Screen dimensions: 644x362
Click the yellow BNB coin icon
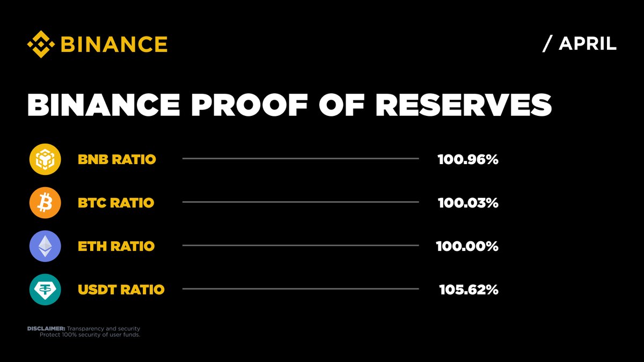pos(45,159)
